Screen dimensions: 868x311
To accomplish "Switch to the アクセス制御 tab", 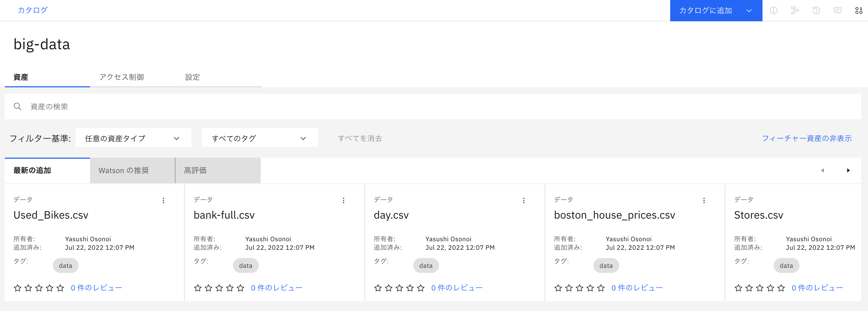I will click(122, 77).
